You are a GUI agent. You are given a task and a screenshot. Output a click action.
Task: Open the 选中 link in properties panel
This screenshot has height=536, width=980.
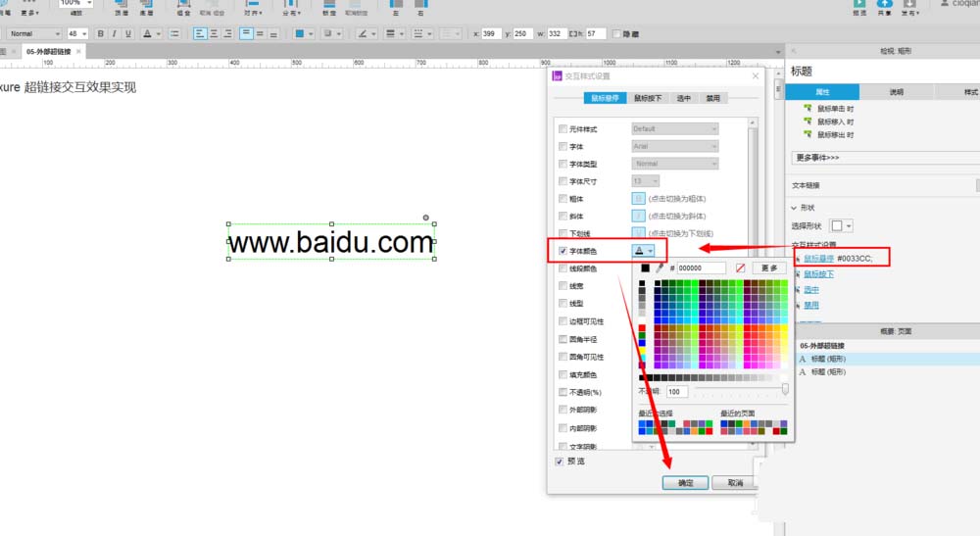tap(811, 289)
